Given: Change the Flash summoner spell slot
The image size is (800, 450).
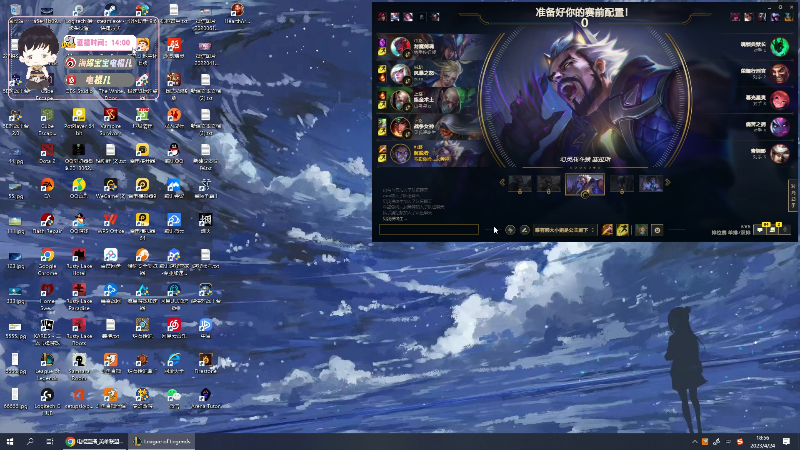Looking at the screenshot, I should [622, 230].
